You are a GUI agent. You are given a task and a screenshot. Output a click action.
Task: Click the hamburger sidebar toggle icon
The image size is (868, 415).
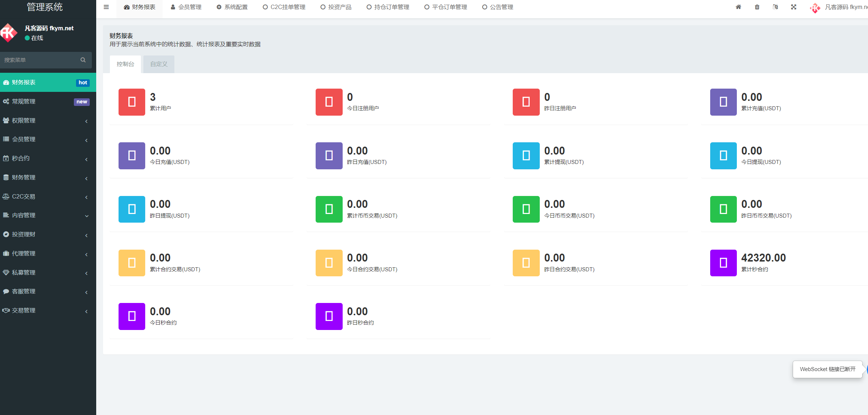click(106, 7)
